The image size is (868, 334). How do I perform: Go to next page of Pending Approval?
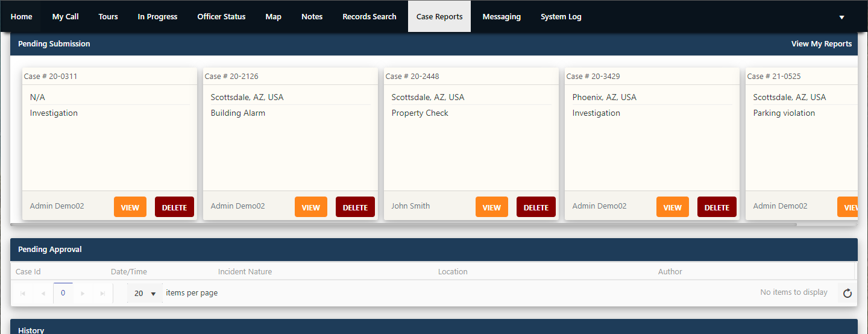[83, 293]
